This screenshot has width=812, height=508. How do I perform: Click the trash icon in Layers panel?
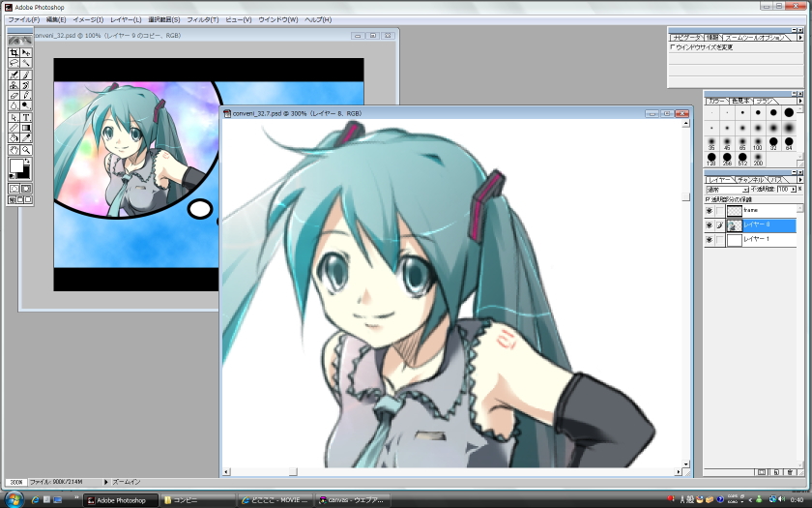[790, 472]
